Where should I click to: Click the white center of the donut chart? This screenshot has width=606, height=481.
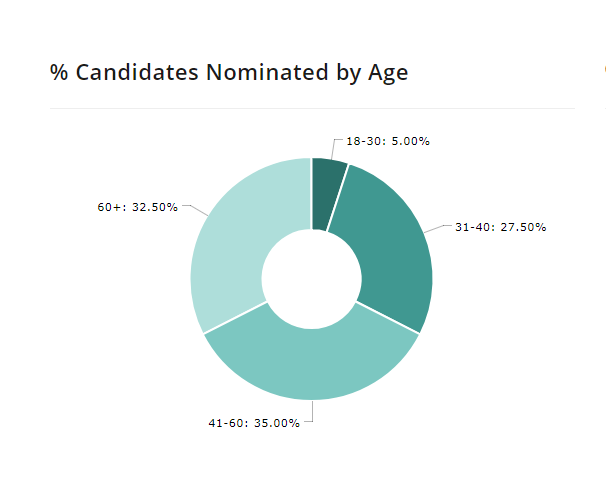pos(311,279)
